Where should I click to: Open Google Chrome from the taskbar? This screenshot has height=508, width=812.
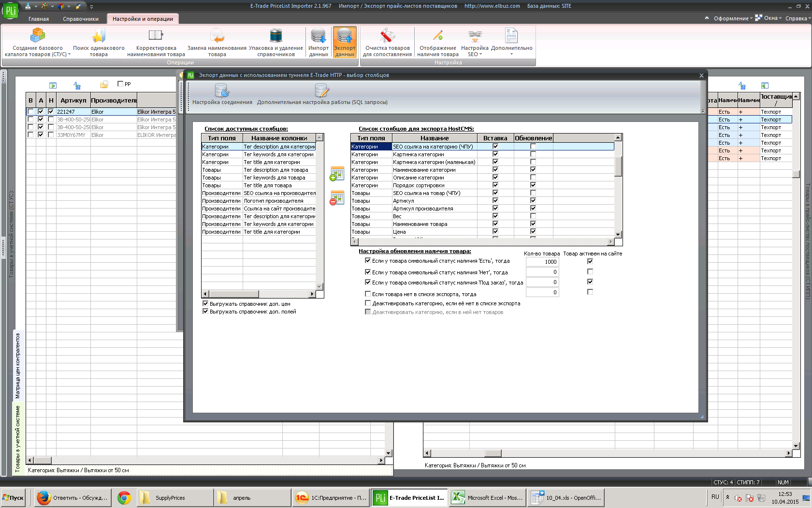tap(124, 497)
